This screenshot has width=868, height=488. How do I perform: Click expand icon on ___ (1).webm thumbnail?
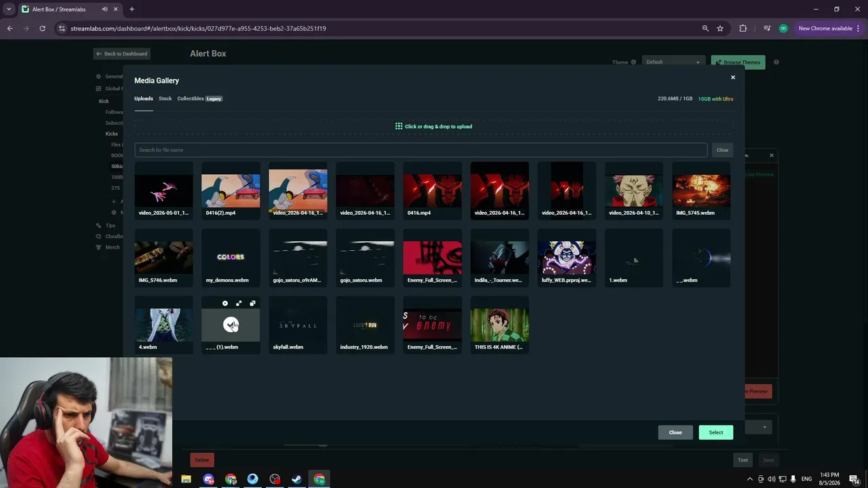click(239, 304)
